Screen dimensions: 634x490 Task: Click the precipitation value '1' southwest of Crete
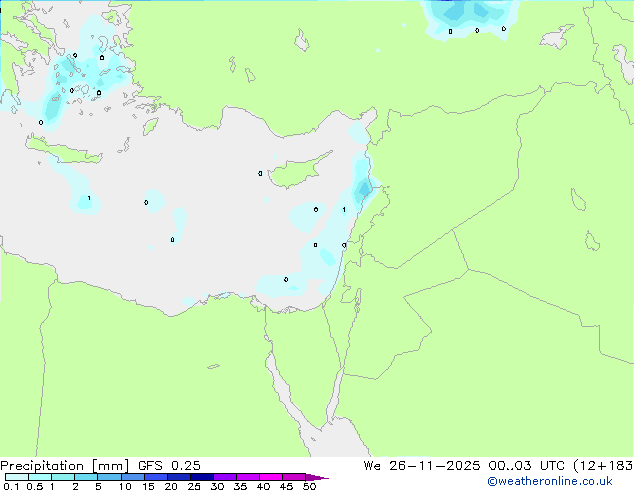tap(89, 198)
